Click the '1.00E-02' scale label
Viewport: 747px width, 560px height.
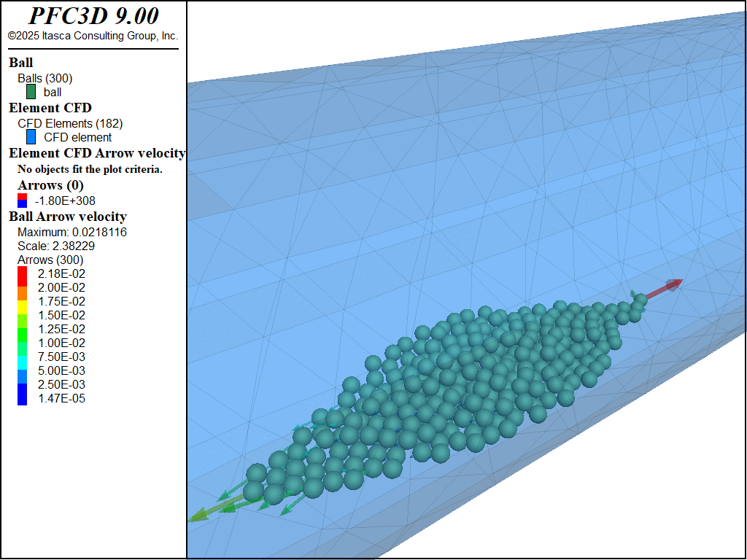[x=61, y=343]
